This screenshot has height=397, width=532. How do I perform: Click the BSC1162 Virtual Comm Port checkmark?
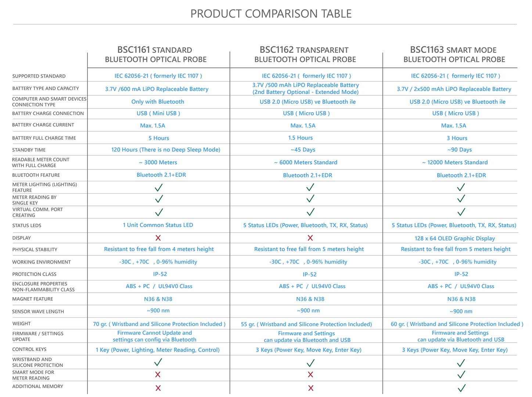pos(310,212)
